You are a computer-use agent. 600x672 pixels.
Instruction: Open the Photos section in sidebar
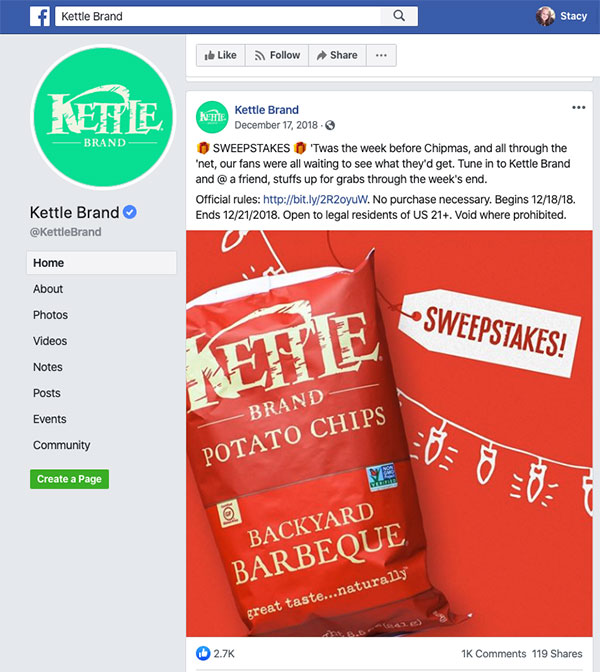[x=51, y=315]
